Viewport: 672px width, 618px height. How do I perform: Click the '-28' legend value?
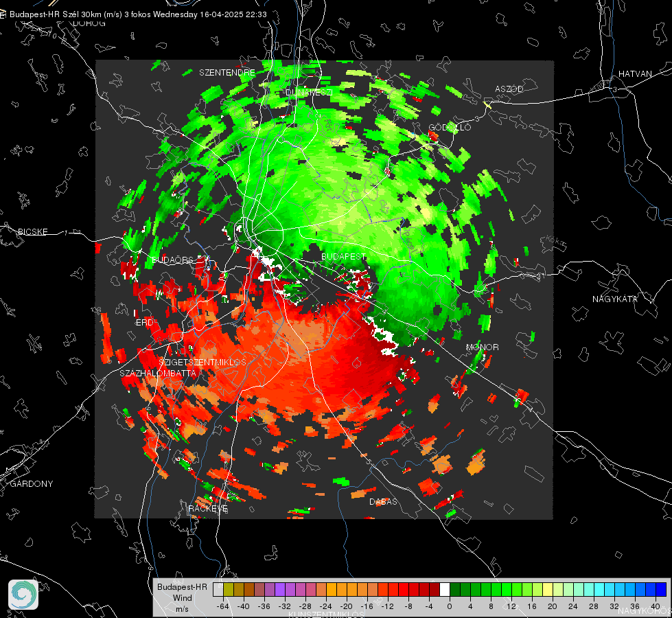305,606
